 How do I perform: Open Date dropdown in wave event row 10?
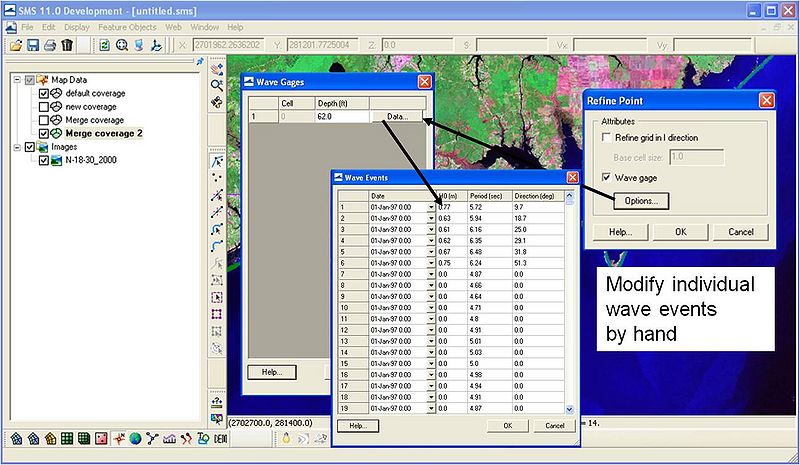click(431, 308)
